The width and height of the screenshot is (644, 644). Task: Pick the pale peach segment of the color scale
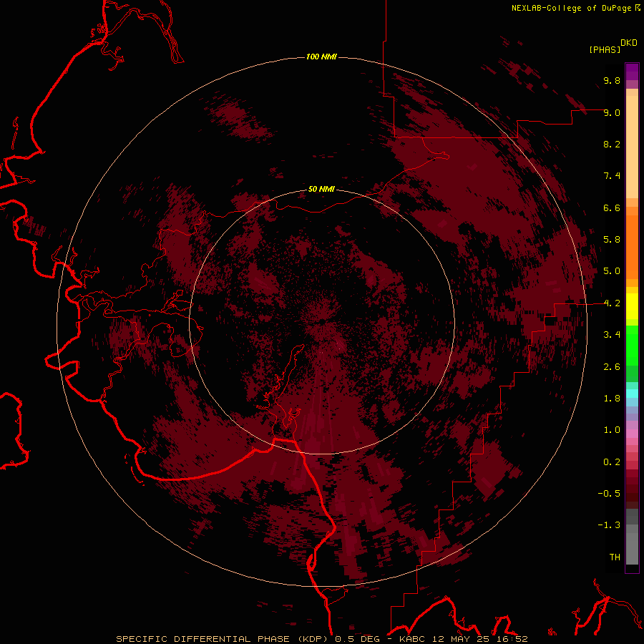632,147
